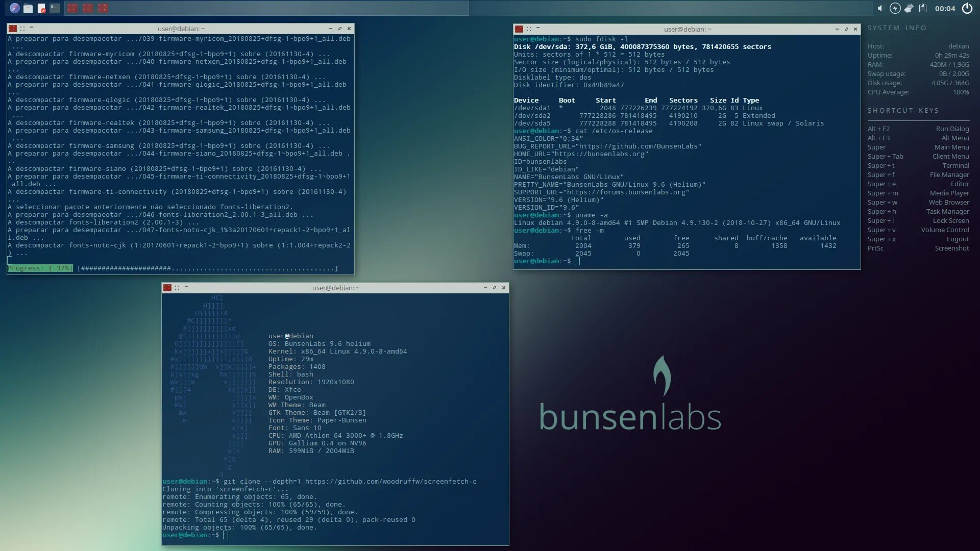Click 'PRETTY_NAME' line in os-release output
The width and height of the screenshot is (980, 551).
point(610,185)
